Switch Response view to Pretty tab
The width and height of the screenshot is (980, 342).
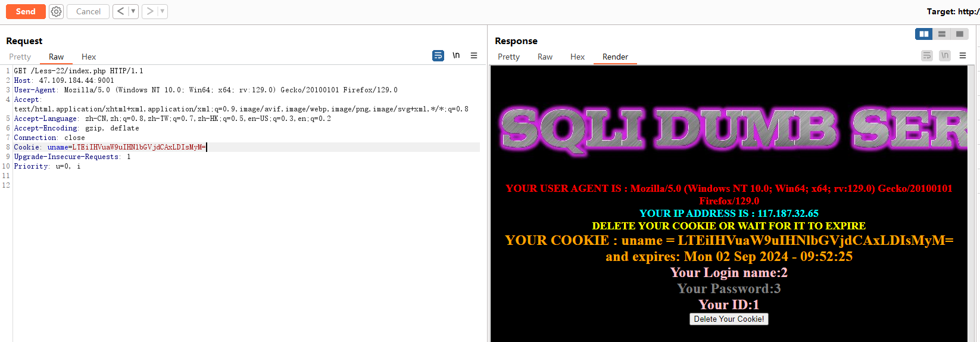508,57
